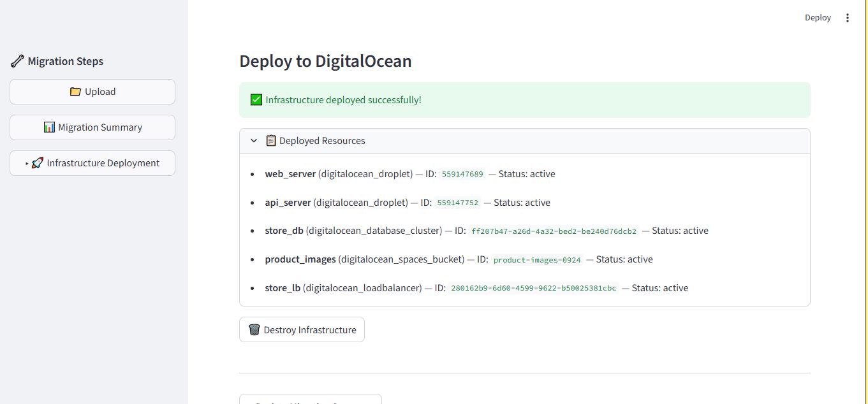The image size is (868, 404).
Task: Click the clipboard icon beside Deployed Resources
Action: pos(271,141)
